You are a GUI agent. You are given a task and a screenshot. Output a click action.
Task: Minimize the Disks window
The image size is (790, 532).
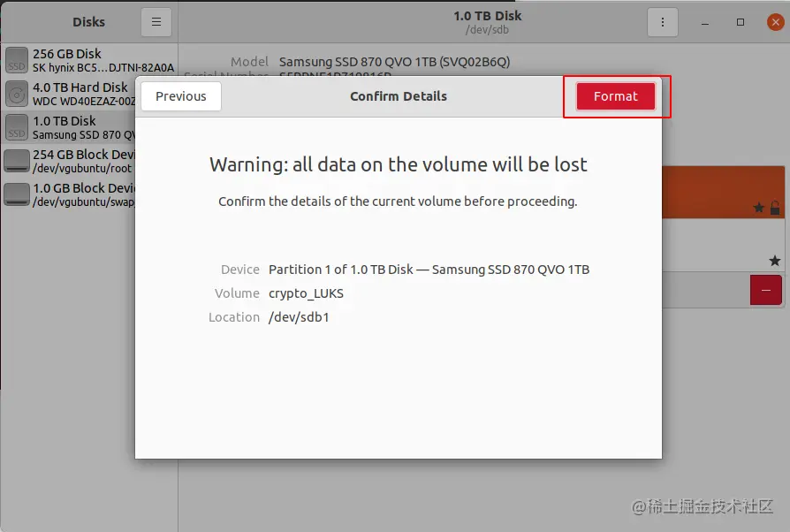pos(705,23)
